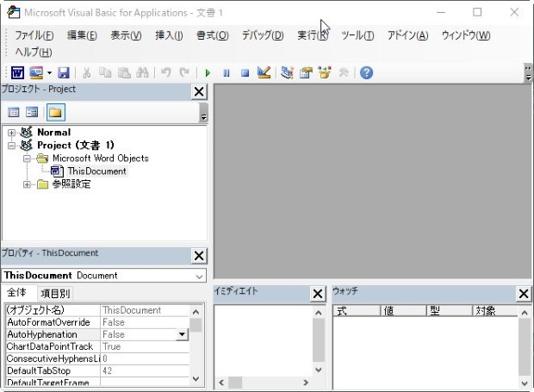
Task: Run macro with green play icon
Action: 208,73
